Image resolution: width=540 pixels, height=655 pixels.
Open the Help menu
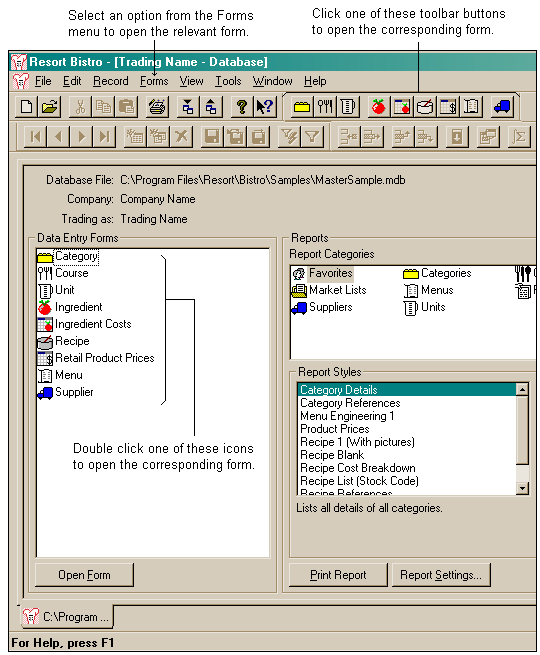point(315,81)
